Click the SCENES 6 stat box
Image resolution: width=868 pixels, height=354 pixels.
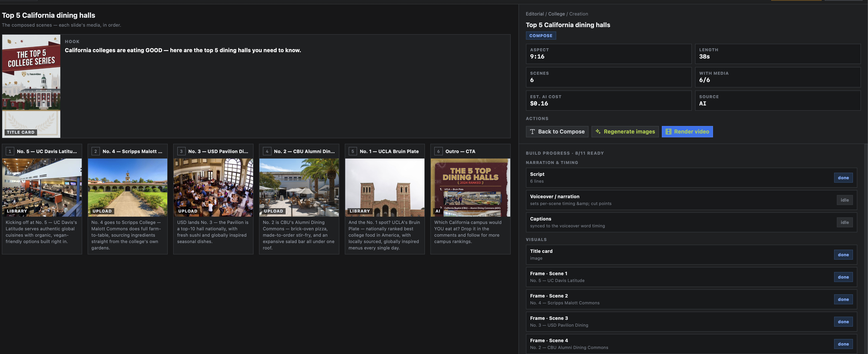coord(609,77)
